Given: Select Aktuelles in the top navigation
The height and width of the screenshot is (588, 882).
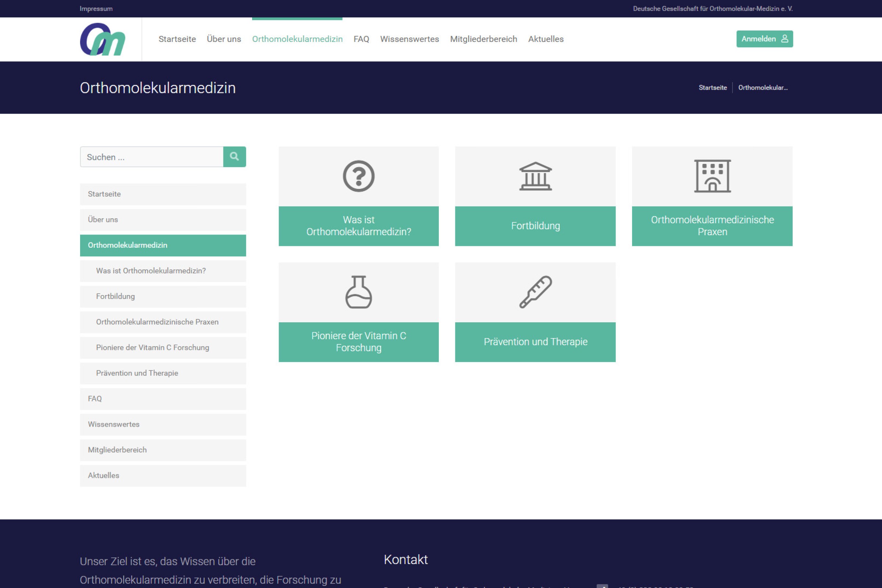Looking at the screenshot, I should [x=546, y=39].
